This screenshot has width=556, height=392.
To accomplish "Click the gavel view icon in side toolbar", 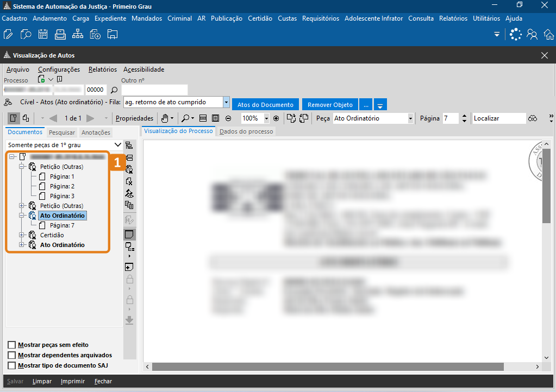I will click(x=129, y=193).
